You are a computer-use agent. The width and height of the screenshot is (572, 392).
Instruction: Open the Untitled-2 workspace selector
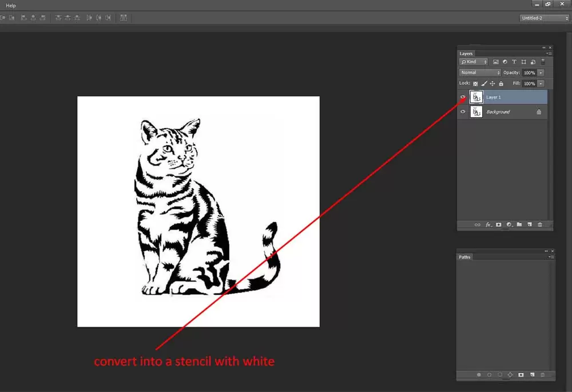coord(544,18)
